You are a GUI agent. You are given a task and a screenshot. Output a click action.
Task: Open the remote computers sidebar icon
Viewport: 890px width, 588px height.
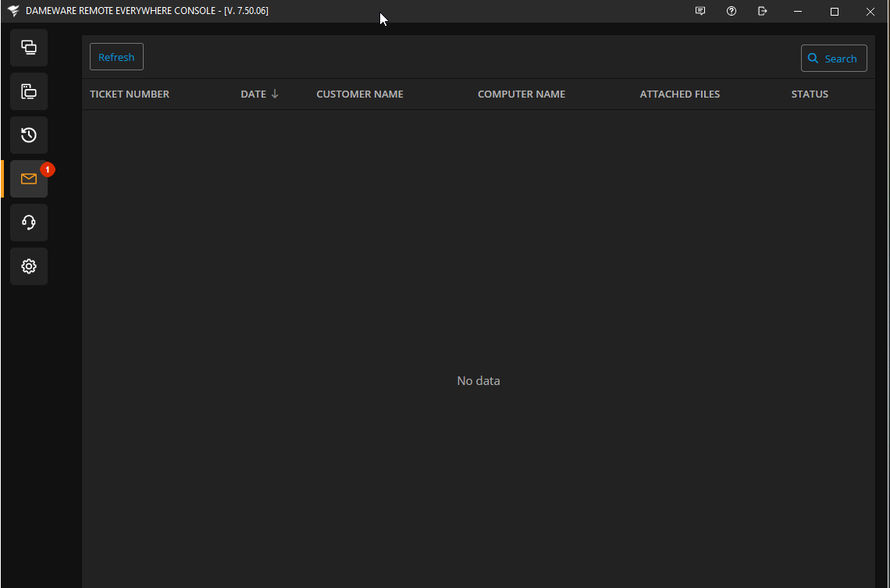click(x=29, y=48)
